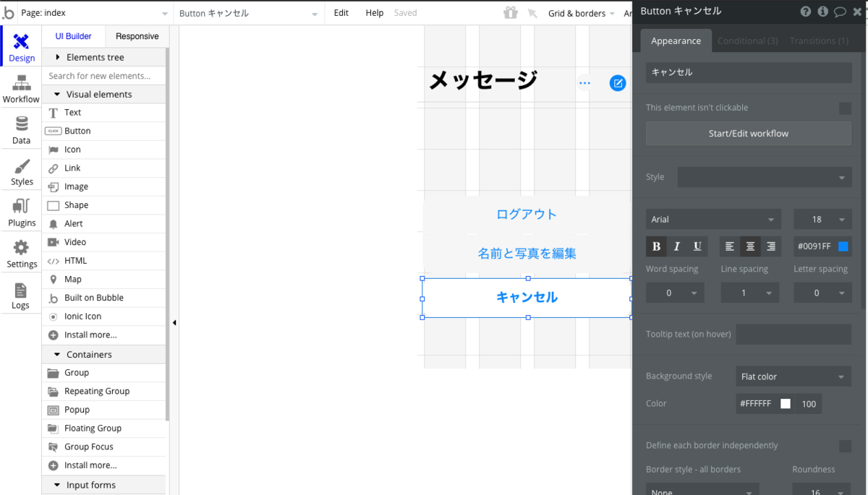Check 'Define each border independently' box
This screenshot has height=495, width=868.
pos(845,446)
